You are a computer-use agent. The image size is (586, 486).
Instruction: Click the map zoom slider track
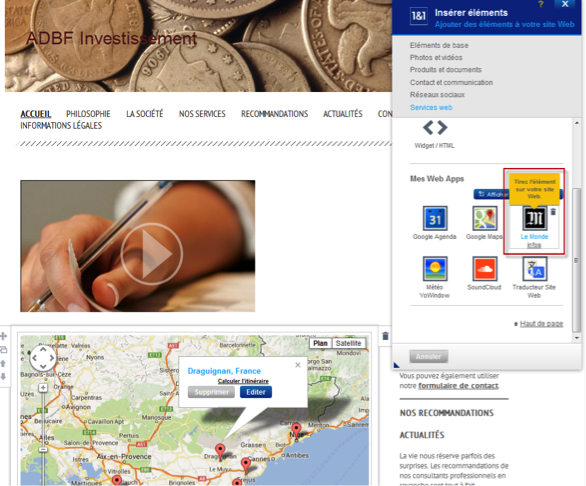pos(43,419)
